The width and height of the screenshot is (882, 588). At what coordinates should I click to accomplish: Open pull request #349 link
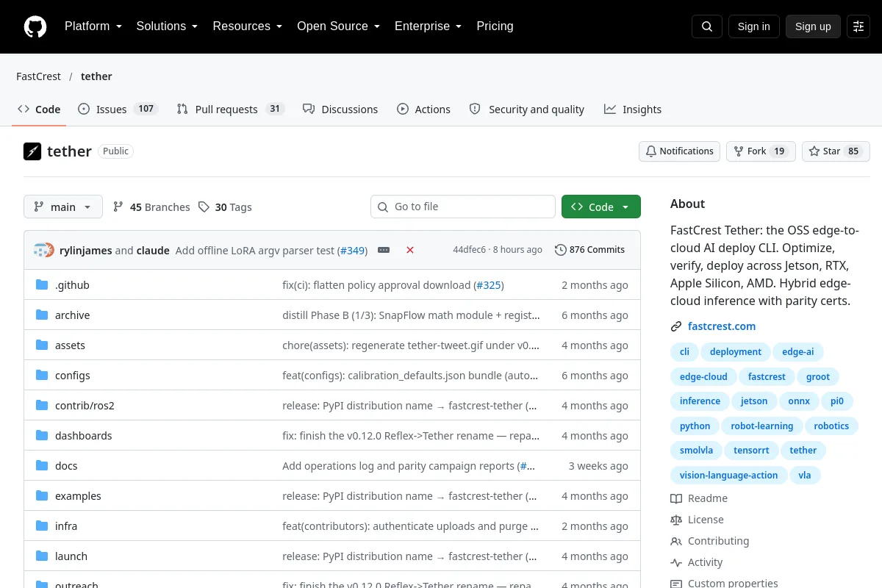point(352,251)
